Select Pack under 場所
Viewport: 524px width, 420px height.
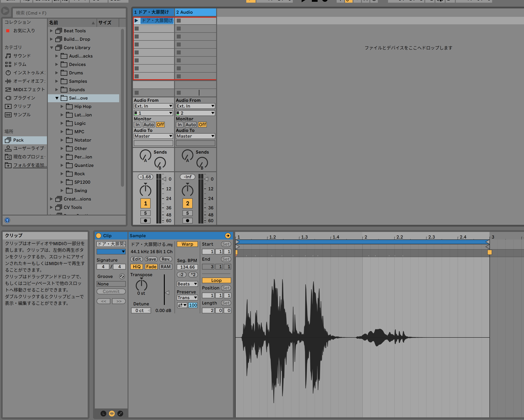pyautogui.click(x=25, y=140)
